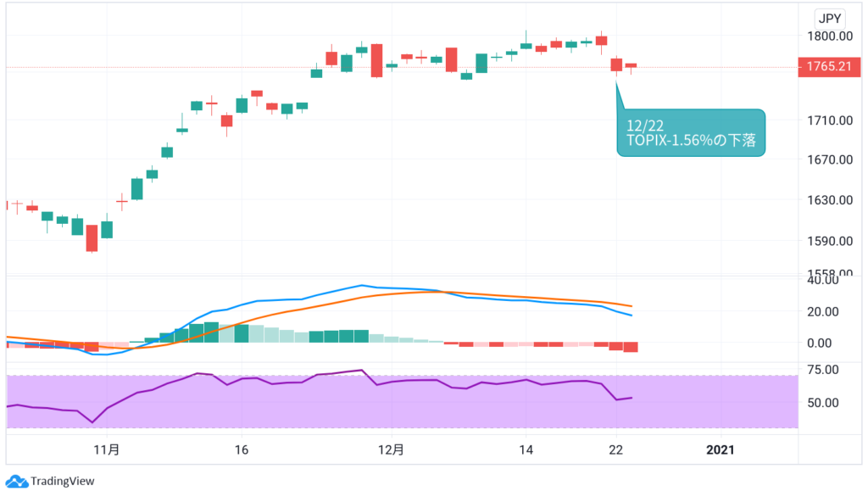Click the 16 date axis label

click(241, 449)
